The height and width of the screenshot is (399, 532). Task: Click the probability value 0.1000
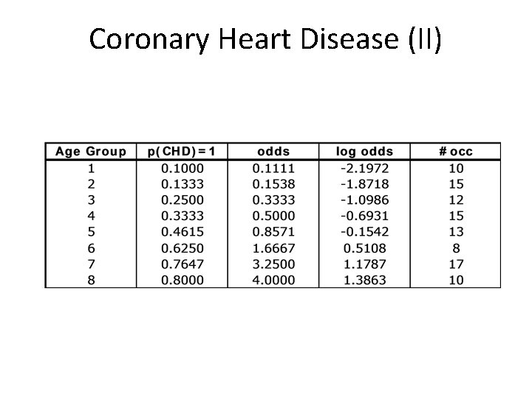[x=182, y=168]
